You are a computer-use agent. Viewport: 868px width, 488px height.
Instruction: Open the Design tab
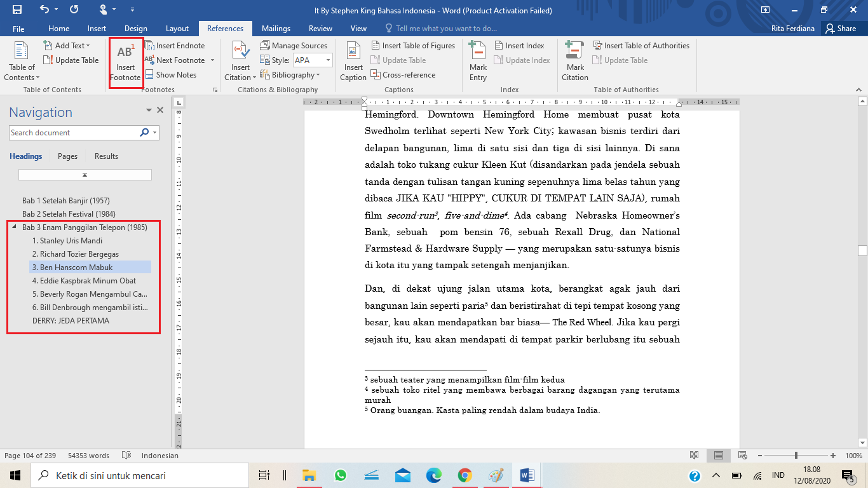click(135, 29)
